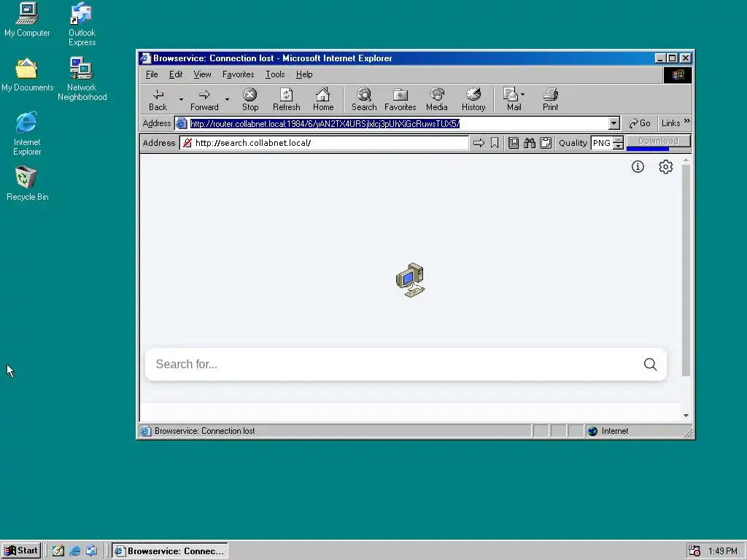Stop the page loading

coord(250,100)
